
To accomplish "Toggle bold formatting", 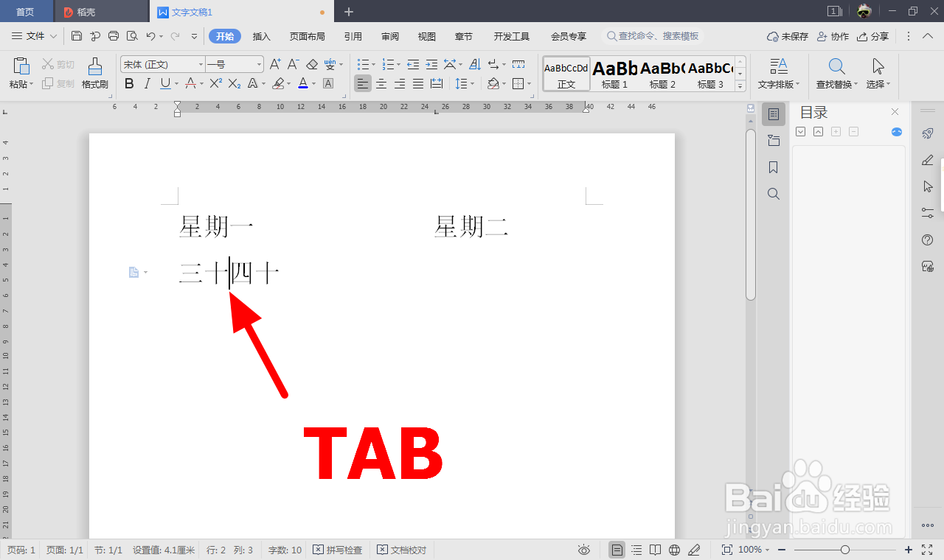I will coord(129,83).
